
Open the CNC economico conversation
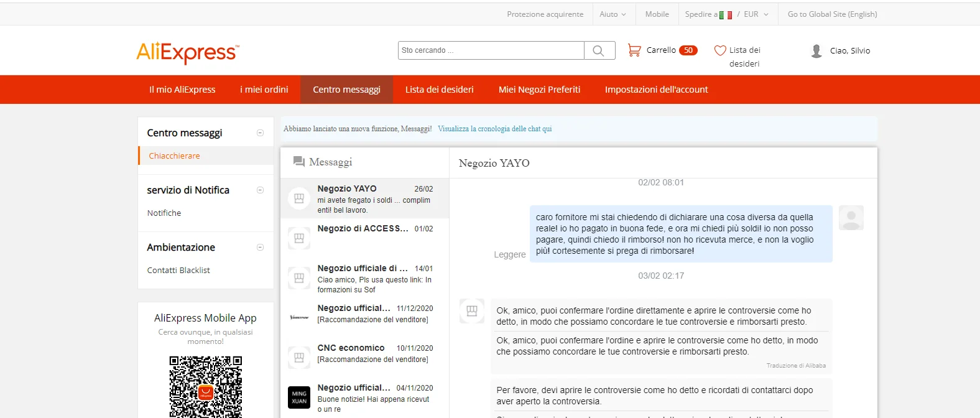point(364,358)
